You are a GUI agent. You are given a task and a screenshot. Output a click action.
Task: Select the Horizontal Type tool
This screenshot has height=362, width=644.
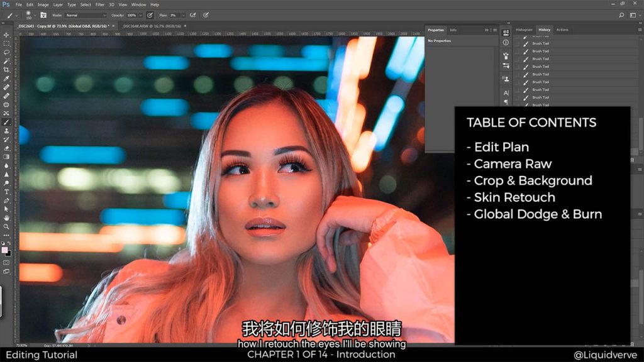pyautogui.click(x=6, y=192)
